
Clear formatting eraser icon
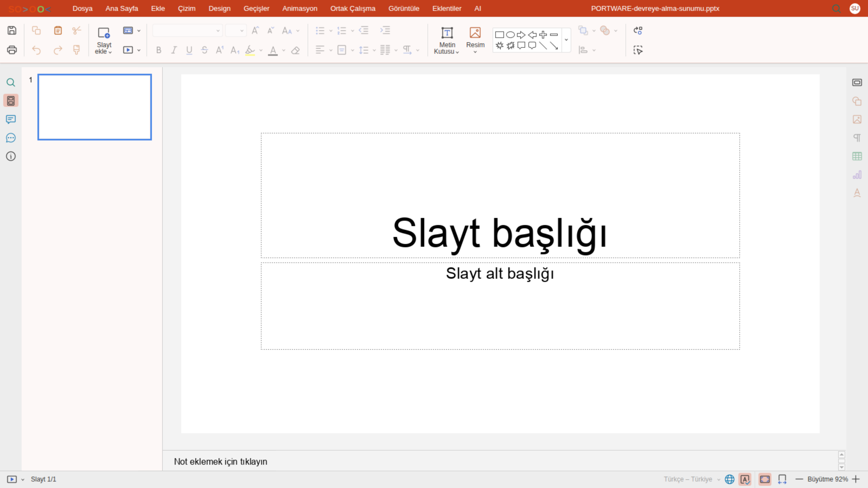(295, 50)
